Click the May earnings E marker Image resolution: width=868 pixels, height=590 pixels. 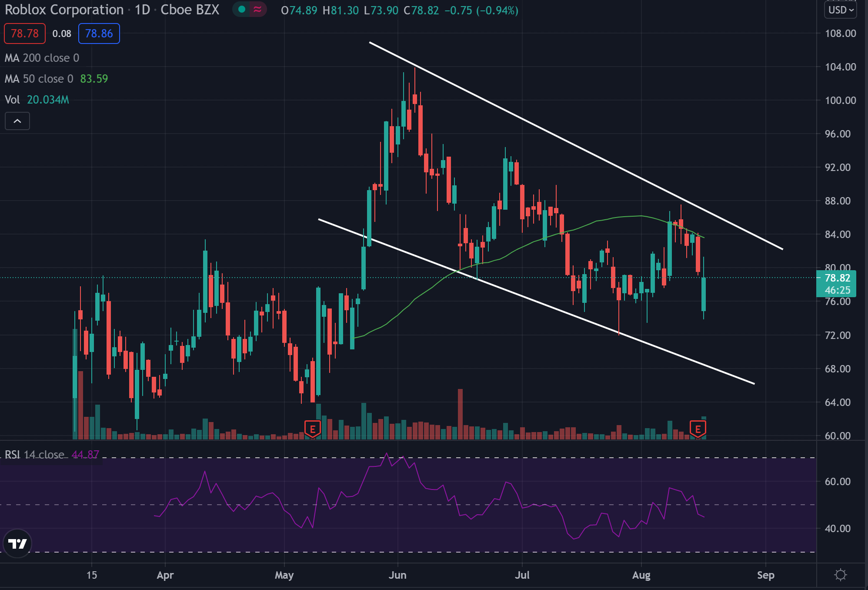[x=312, y=429]
